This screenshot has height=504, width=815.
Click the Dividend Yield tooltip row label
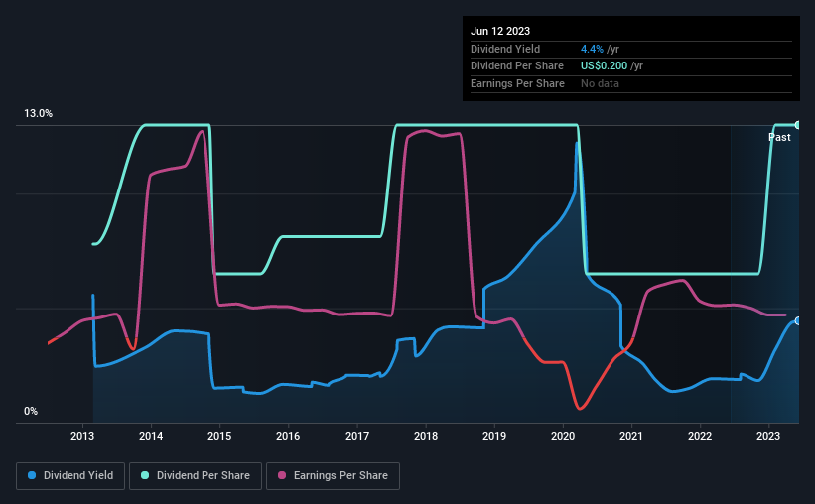point(505,49)
